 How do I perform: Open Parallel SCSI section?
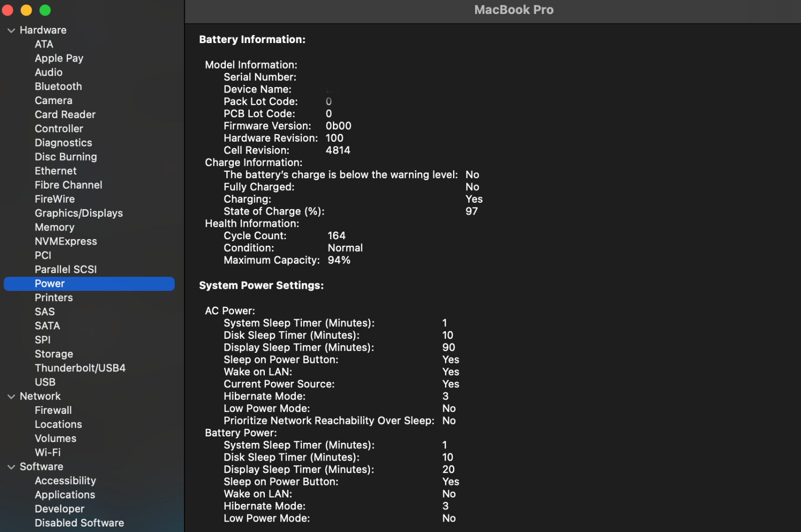coord(66,269)
